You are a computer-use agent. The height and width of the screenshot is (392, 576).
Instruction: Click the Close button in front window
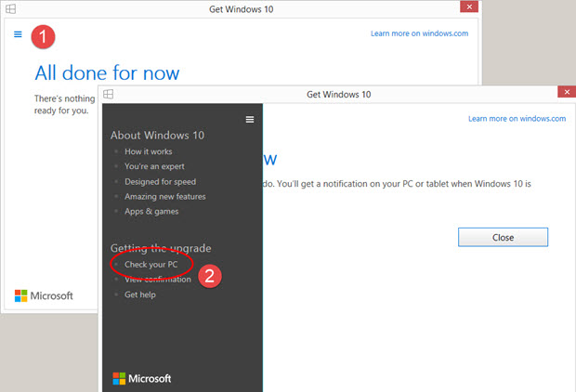pos(503,237)
